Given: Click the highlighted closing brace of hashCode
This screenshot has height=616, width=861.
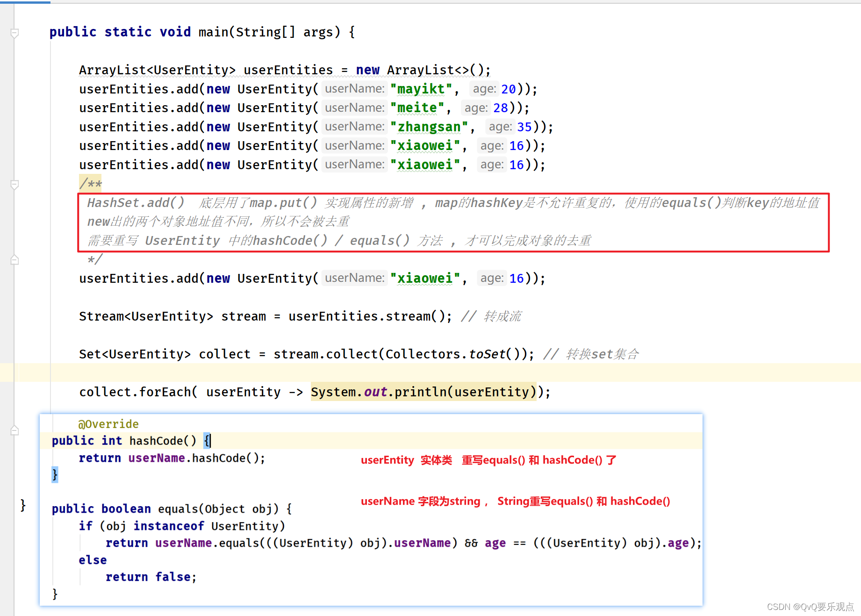Looking at the screenshot, I should [x=55, y=475].
